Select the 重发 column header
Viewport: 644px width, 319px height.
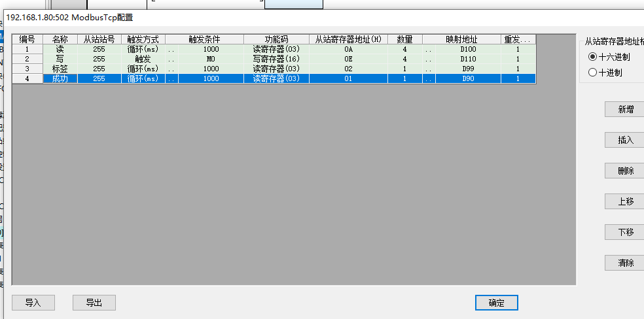pyautogui.click(x=518, y=39)
